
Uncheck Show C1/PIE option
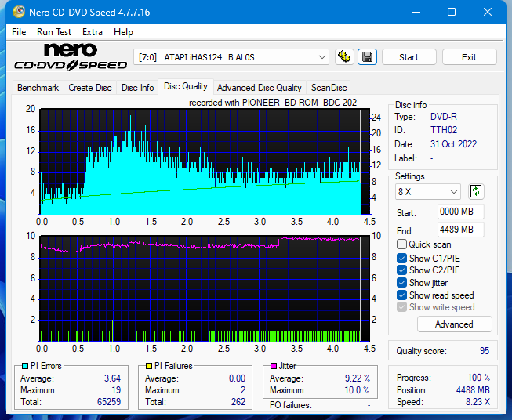pos(401,258)
